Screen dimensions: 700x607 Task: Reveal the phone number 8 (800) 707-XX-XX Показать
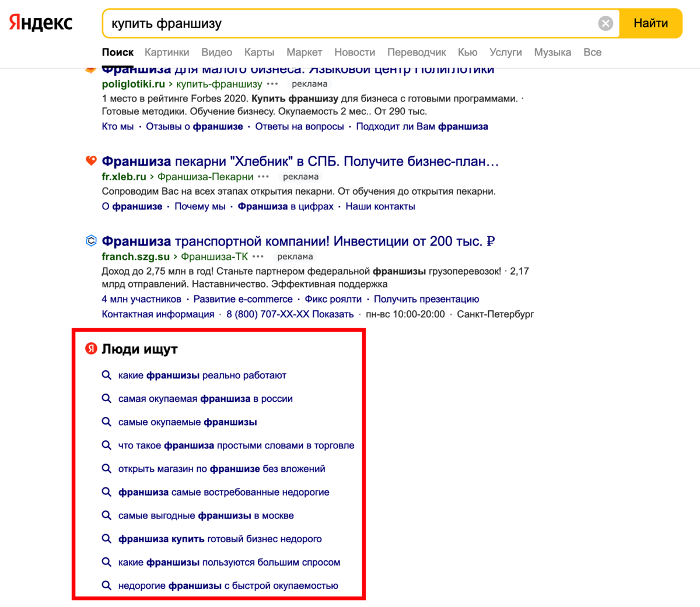point(290,314)
